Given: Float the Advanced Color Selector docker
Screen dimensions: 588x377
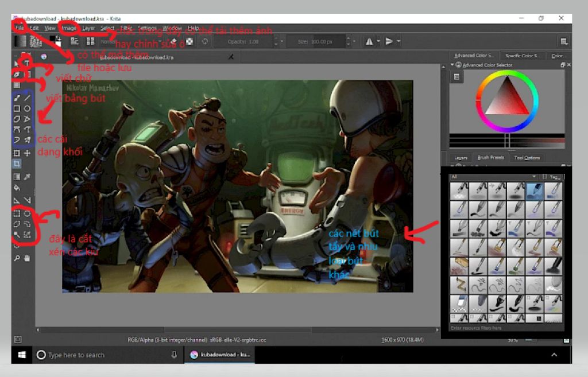Looking at the screenshot, I should pos(563,65).
